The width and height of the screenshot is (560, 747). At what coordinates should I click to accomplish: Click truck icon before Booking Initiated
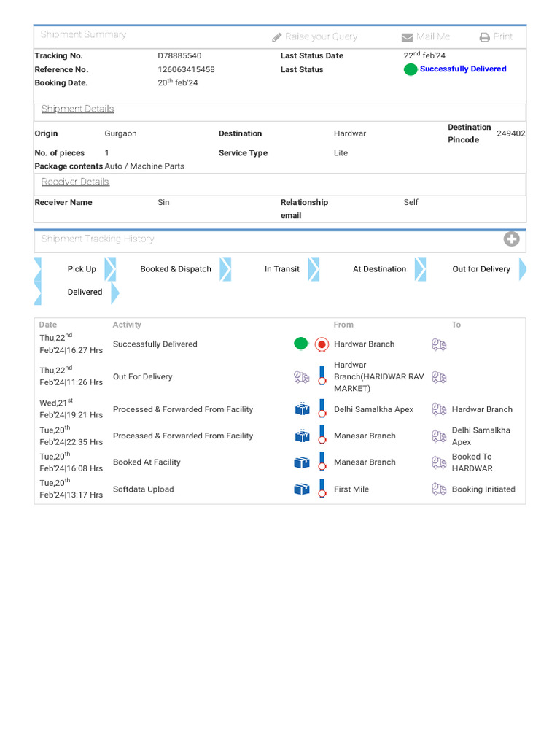click(x=438, y=489)
